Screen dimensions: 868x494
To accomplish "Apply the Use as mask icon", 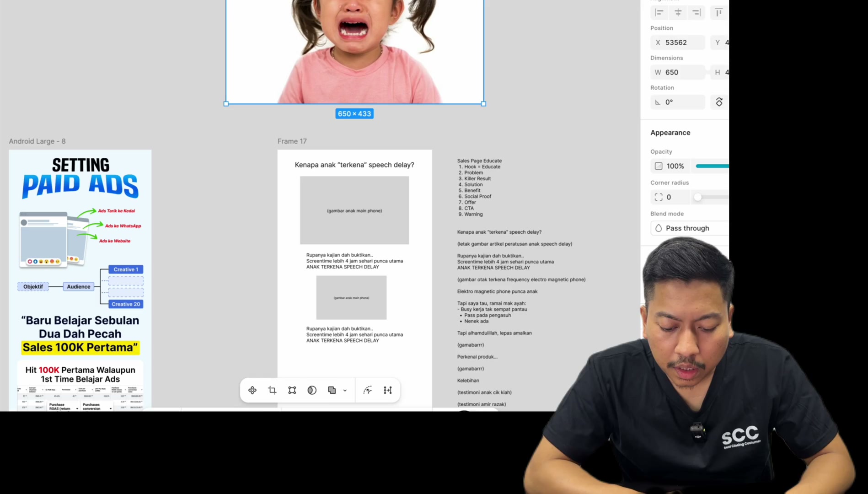I will pyautogui.click(x=312, y=390).
